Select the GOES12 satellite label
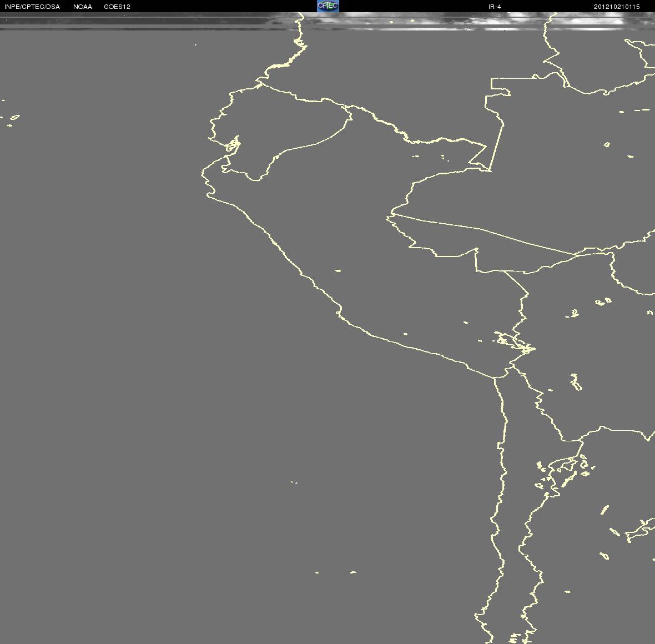The height and width of the screenshot is (644, 655). point(117,7)
